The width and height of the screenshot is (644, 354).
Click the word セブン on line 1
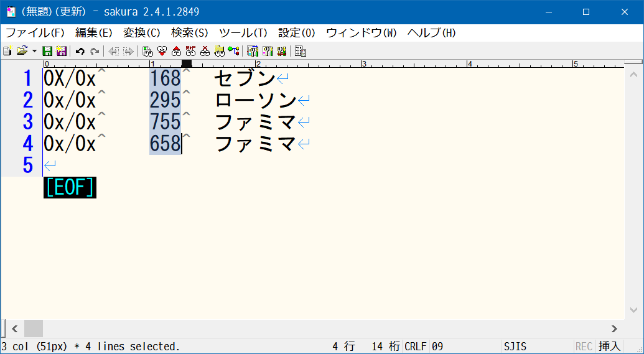click(x=245, y=78)
